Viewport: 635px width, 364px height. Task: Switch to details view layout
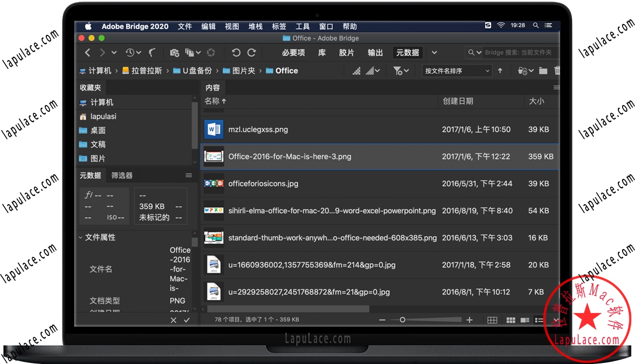pos(526,320)
